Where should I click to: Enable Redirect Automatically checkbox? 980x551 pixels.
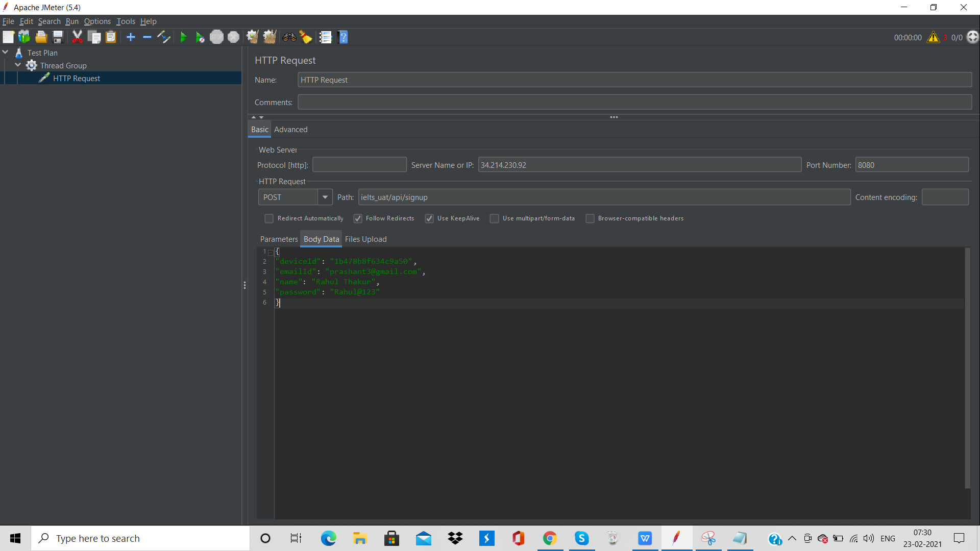coord(269,218)
